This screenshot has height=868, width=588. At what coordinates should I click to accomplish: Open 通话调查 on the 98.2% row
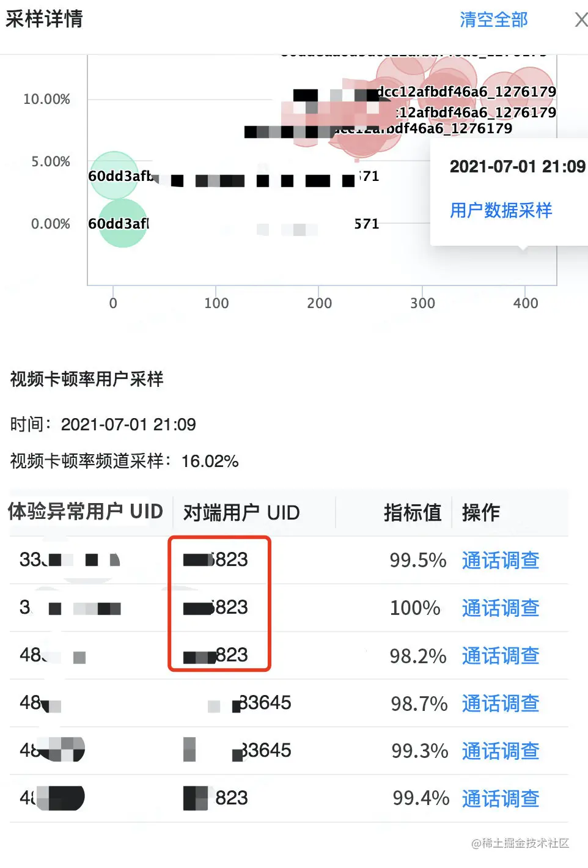[x=501, y=657]
